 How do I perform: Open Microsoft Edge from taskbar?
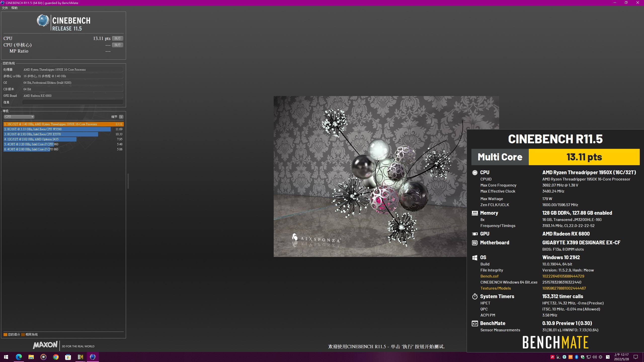coord(19,357)
